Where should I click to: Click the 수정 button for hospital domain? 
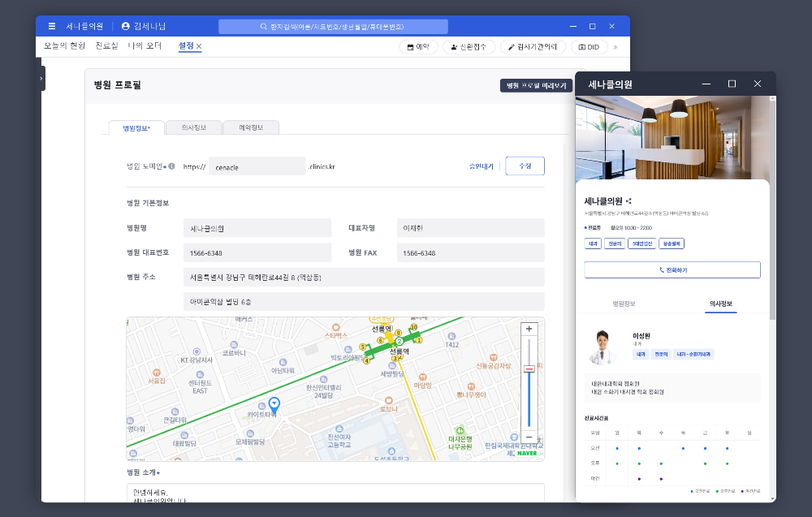525,166
